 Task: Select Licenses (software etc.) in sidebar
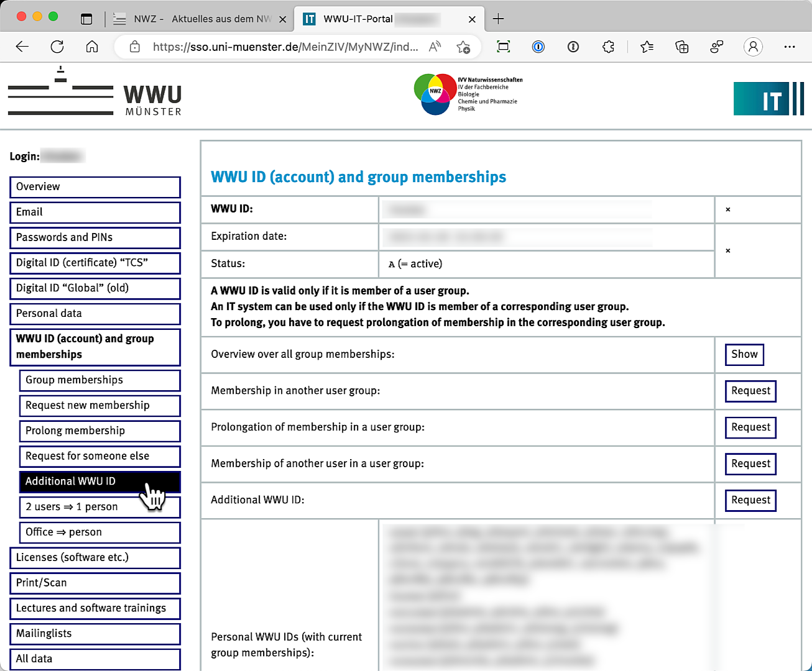point(95,557)
